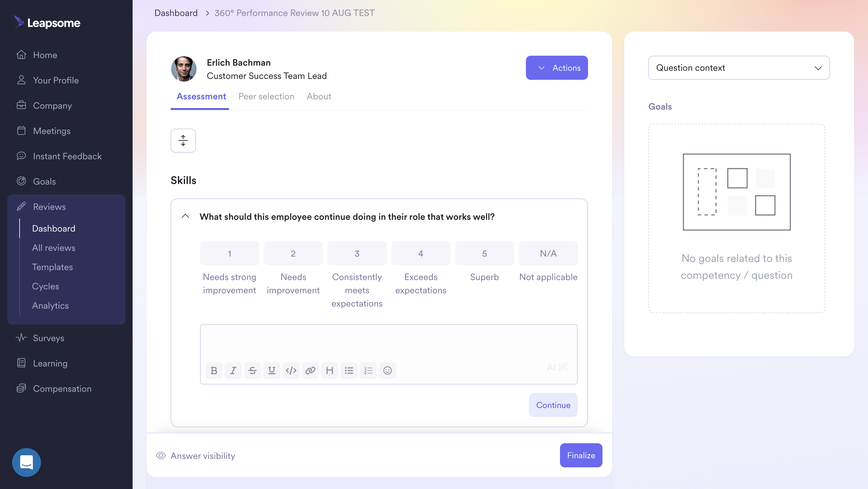Open review Cycles
The width and height of the screenshot is (868, 489).
pos(46,286)
